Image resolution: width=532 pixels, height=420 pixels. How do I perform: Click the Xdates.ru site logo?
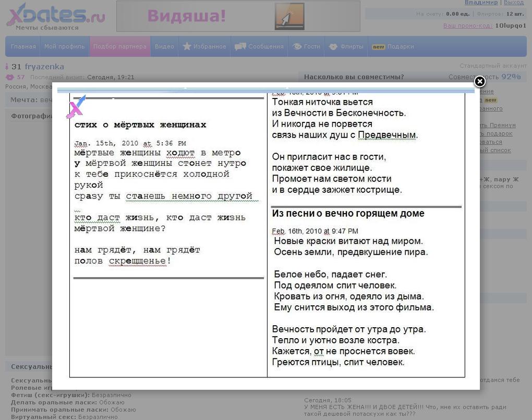click(x=55, y=16)
